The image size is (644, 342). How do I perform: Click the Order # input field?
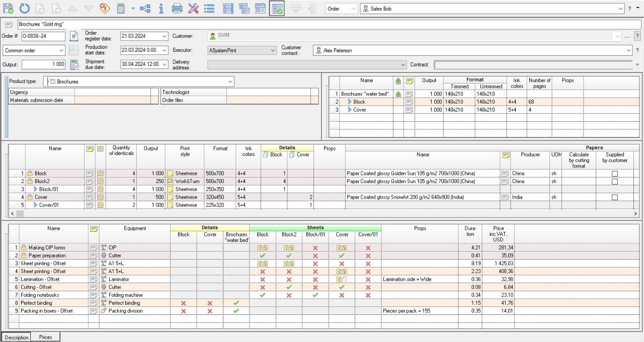click(43, 36)
